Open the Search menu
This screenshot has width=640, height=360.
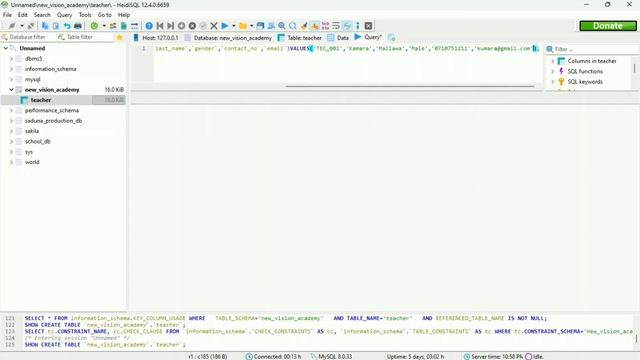tap(42, 15)
